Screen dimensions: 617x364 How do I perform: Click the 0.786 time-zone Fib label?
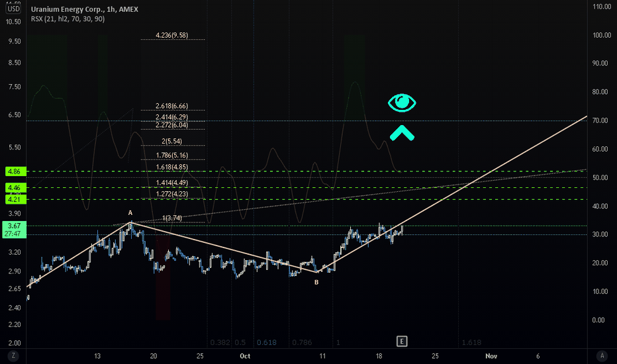tap(302, 342)
